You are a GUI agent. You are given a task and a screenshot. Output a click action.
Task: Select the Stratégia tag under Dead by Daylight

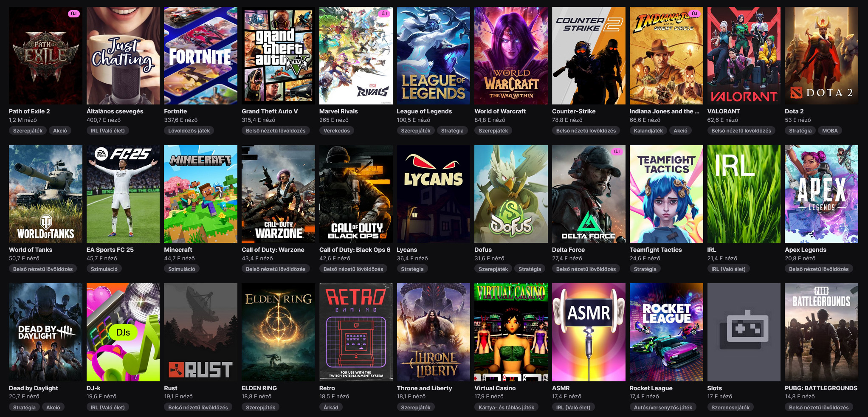[x=24, y=408]
